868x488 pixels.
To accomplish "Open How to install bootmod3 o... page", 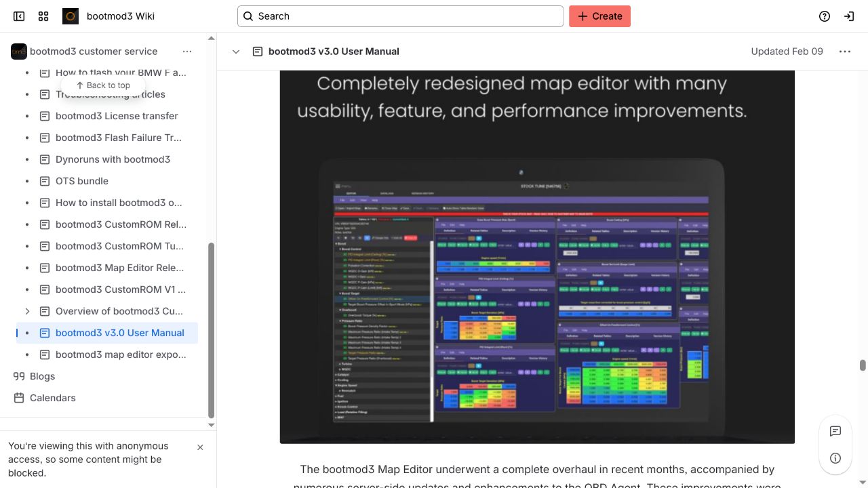I will point(119,203).
